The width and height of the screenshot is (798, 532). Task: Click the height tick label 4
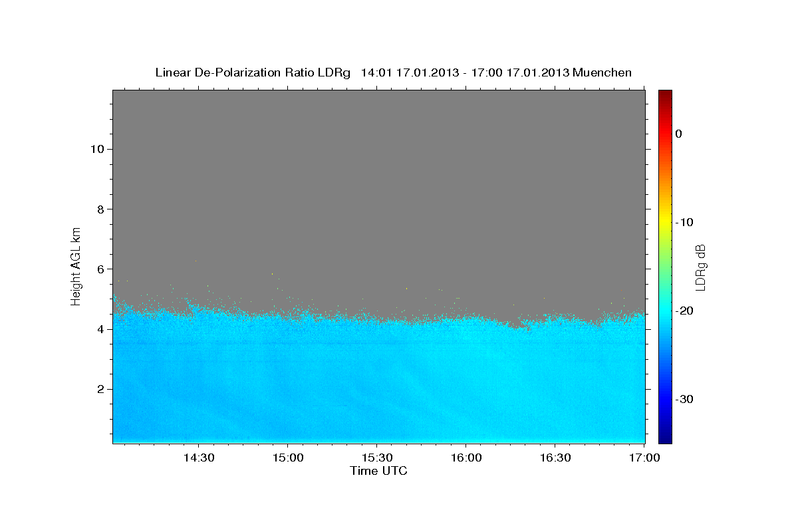coord(99,329)
